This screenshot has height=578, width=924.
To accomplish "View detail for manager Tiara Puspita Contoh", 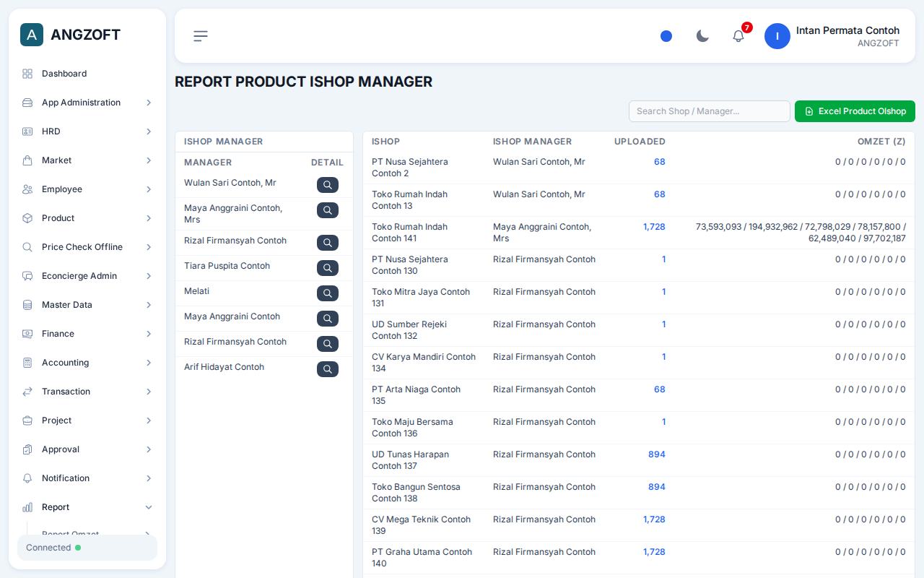I will 328,268.
